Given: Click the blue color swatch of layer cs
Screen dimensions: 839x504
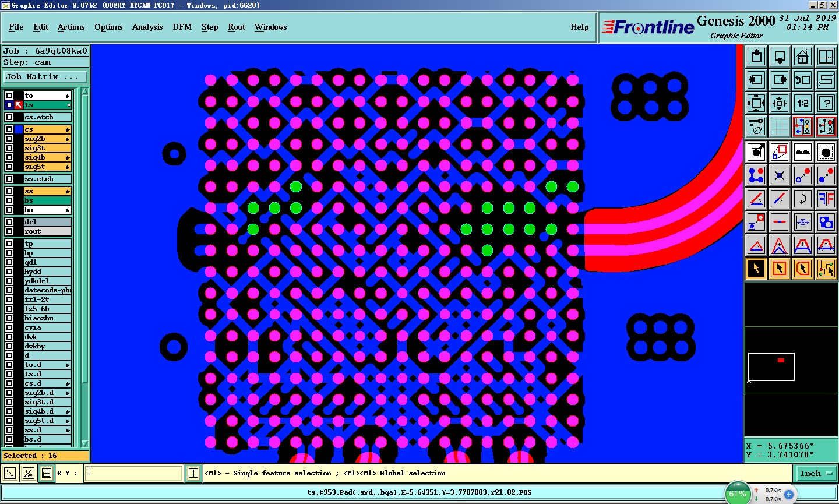Looking at the screenshot, I should [19, 129].
